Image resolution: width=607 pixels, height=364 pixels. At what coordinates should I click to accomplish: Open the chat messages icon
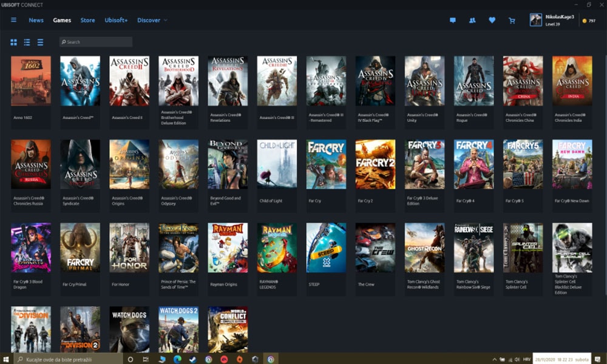pos(453,20)
